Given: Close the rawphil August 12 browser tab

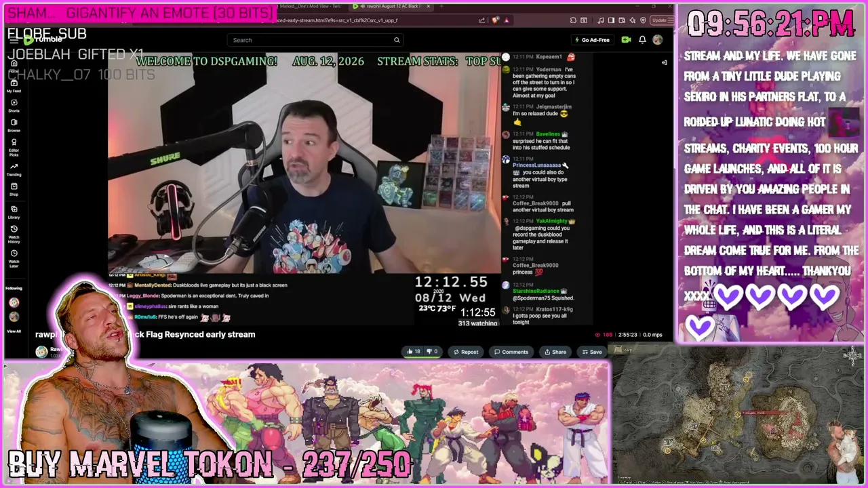Looking at the screenshot, I should point(428,6).
